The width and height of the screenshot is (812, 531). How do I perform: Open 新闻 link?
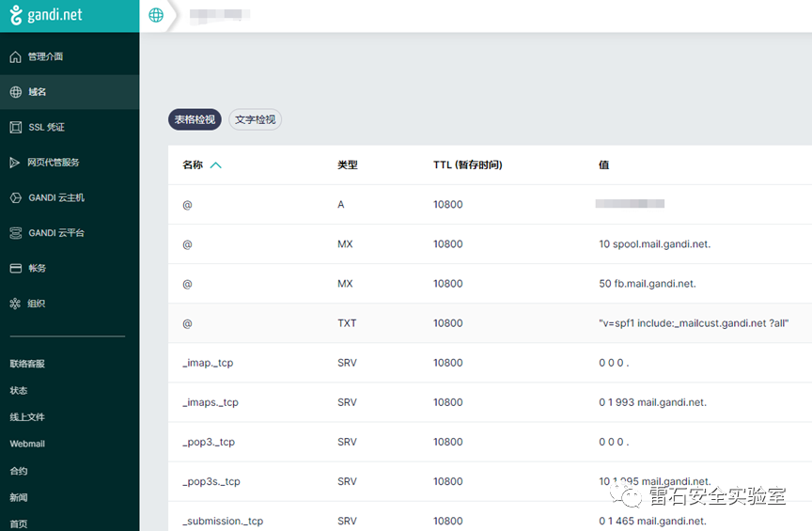(x=19, y=497)
